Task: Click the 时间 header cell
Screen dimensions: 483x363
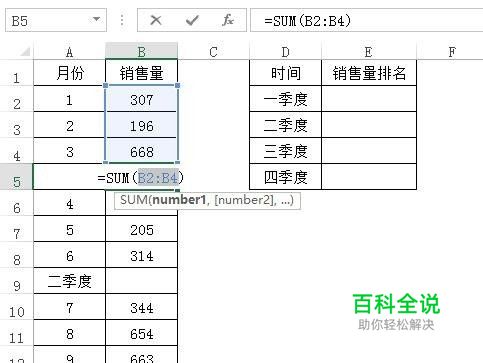Action: (285, 73)
